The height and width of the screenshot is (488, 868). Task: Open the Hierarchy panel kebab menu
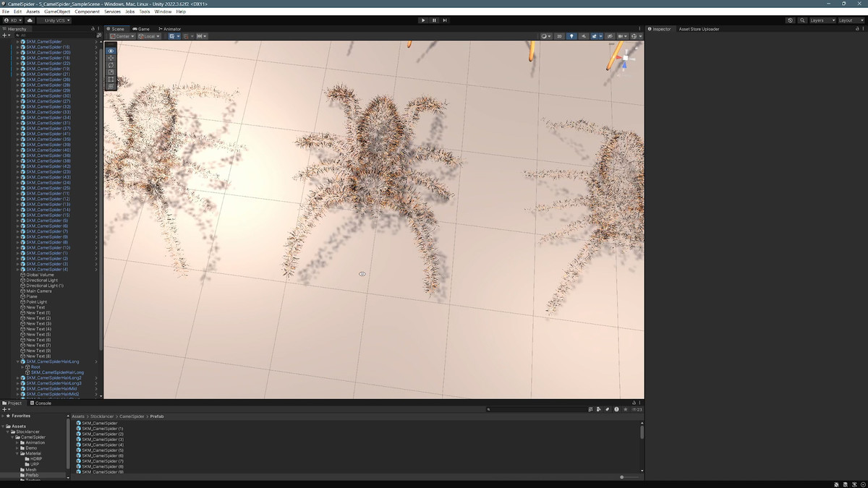click(98, 29)
